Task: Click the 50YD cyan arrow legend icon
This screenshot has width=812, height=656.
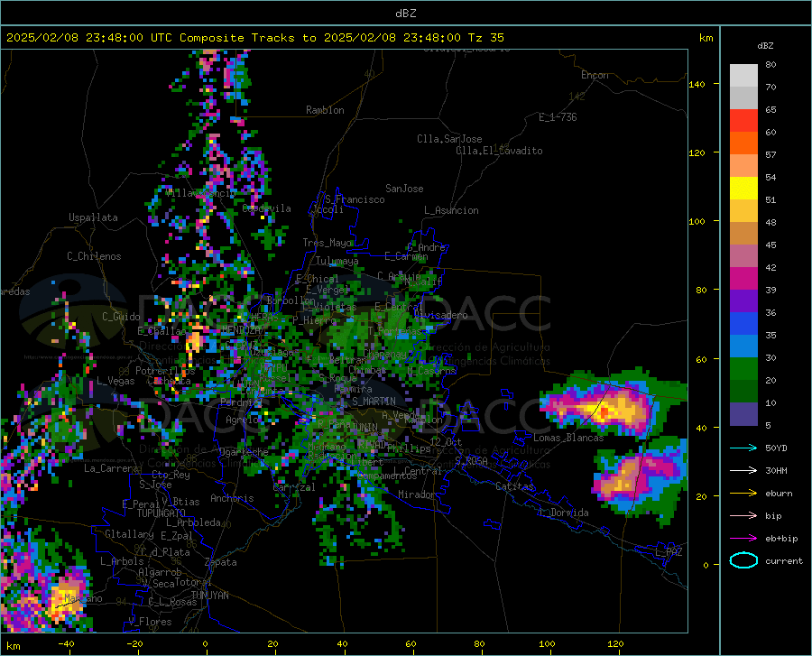Action: point(743,448)
